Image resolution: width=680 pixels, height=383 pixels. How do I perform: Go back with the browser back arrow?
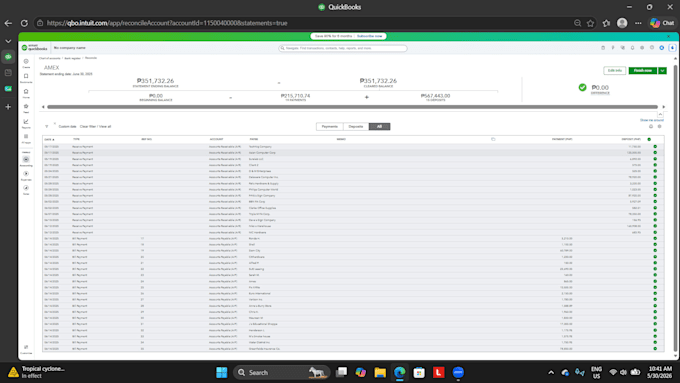point(8,23)
